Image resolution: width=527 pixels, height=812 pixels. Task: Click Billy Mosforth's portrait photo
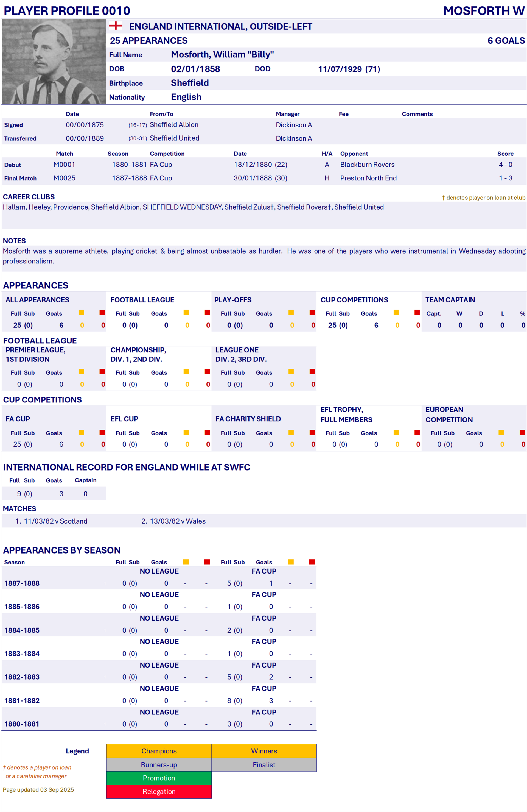coord(54,62)
